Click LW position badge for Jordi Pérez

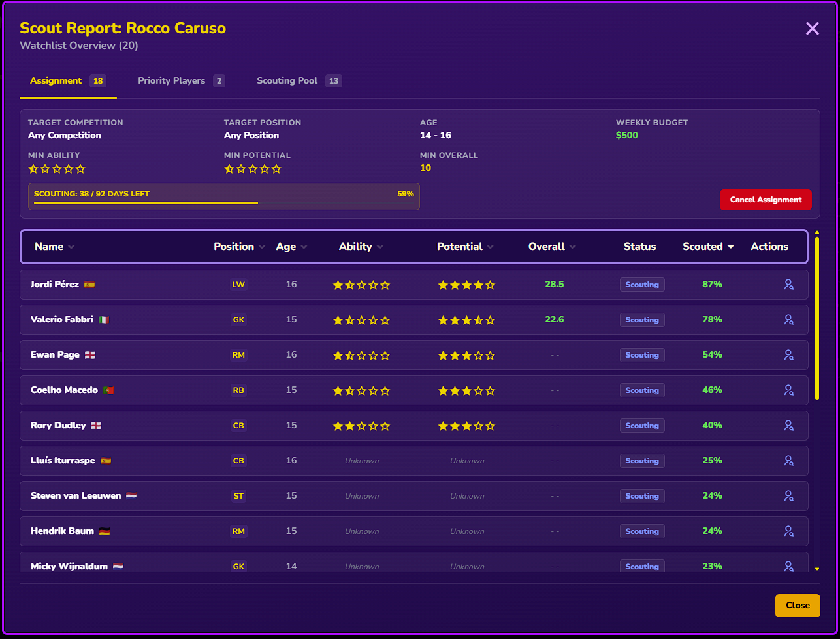[238, 285]
